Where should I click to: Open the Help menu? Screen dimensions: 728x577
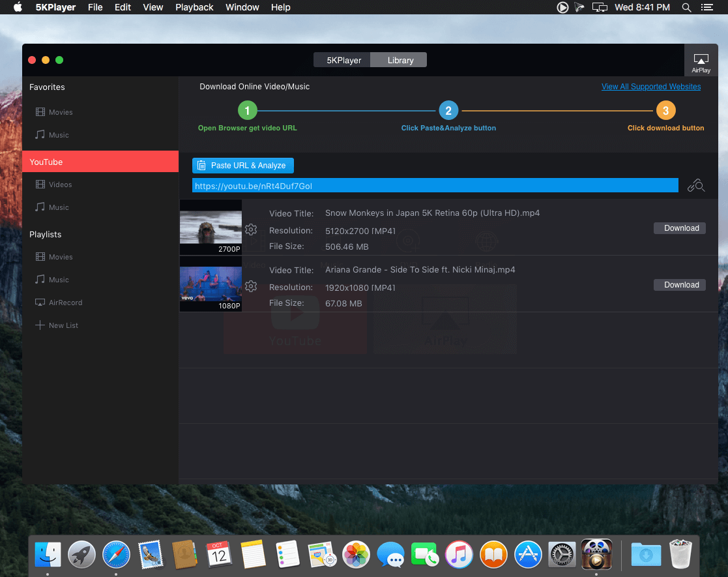click(x=280, y=7)
